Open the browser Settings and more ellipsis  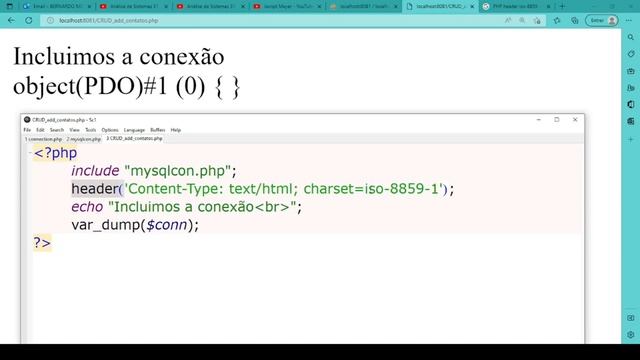tap(629, 20)
